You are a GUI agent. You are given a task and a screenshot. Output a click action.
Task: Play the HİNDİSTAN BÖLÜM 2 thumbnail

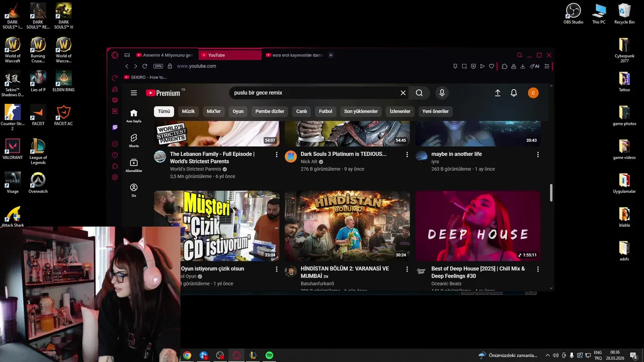347,226
